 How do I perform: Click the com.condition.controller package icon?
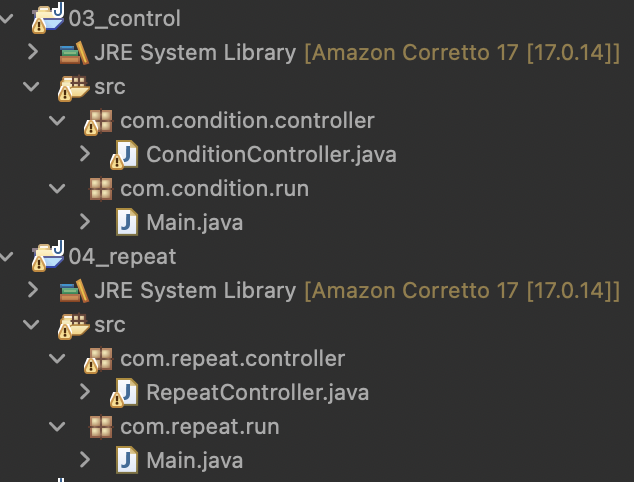[100, 121]
